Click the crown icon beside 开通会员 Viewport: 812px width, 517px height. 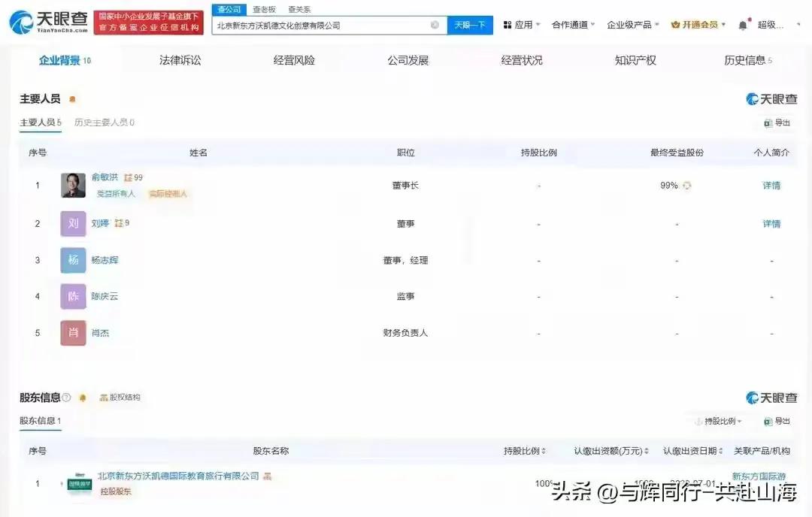pyautogui.click(x=675, y=25)
